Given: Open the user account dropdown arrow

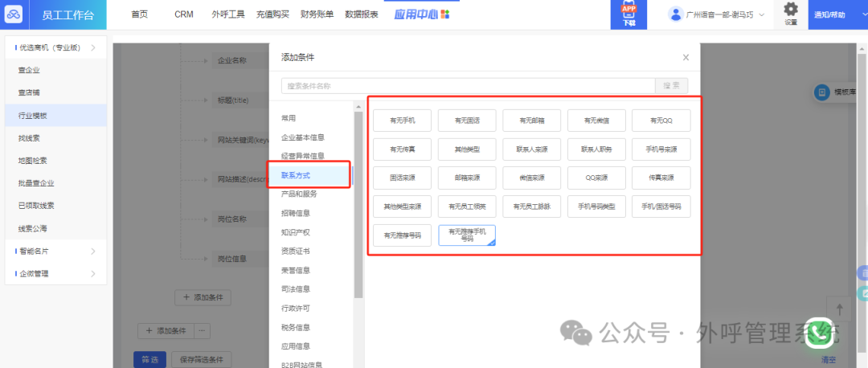Looking at the screenshot, I should (x=761, y=15).
